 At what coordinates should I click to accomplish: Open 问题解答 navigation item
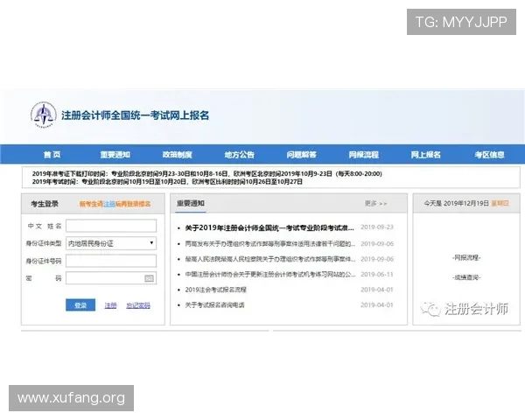coord(301,155)
